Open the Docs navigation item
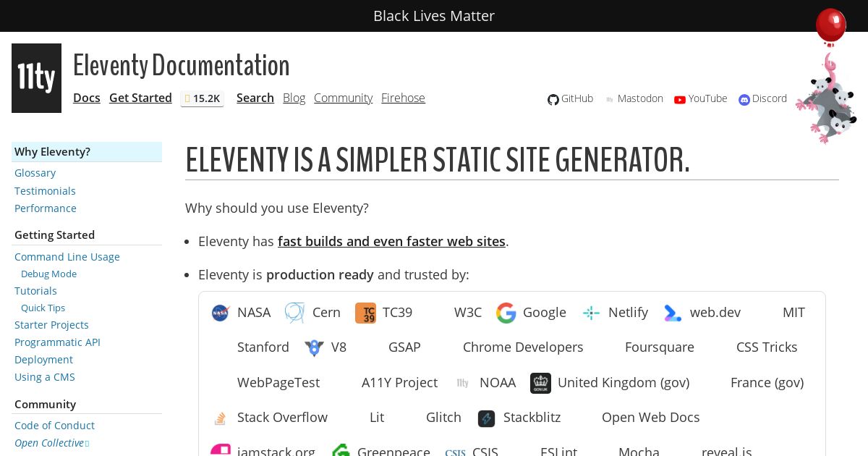868x456 pixels. point(87,98)
